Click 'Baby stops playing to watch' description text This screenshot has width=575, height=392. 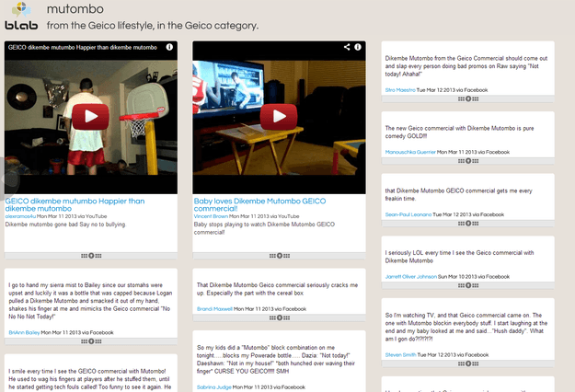[x=264, y=228]
